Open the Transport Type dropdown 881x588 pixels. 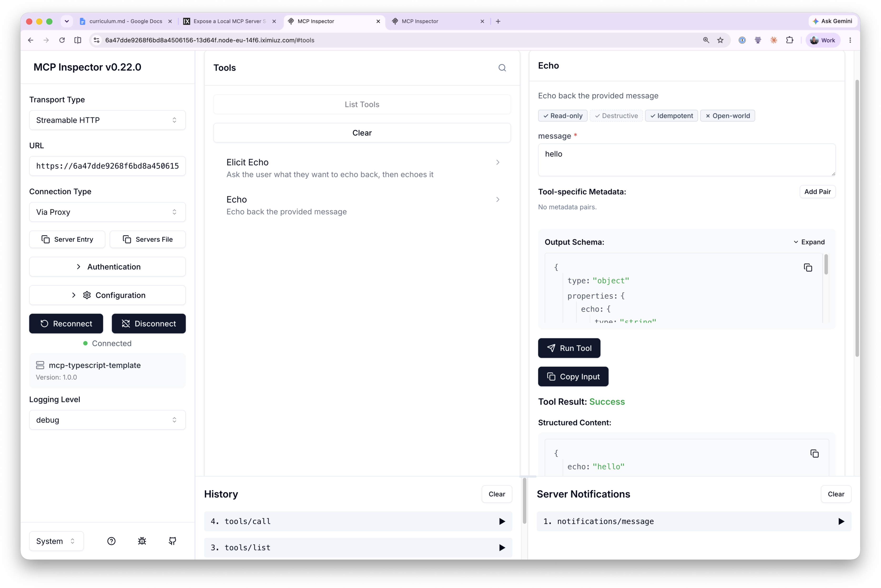pyautogui.click(x=107, y=120)
